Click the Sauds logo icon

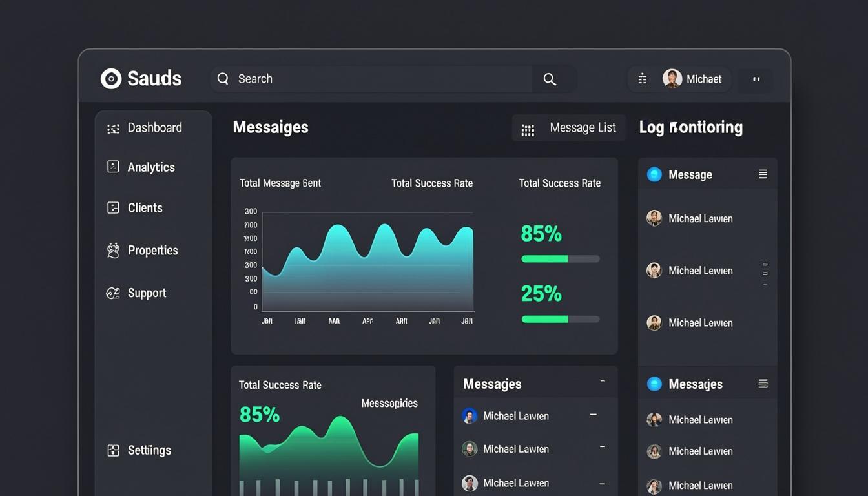pyautogui.click(x=111, y=79)
